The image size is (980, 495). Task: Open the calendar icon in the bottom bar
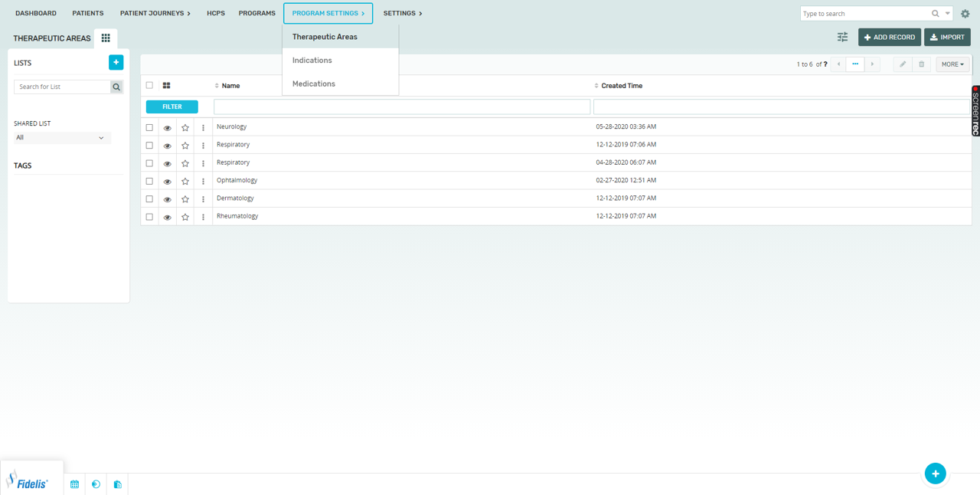point(74,484)
